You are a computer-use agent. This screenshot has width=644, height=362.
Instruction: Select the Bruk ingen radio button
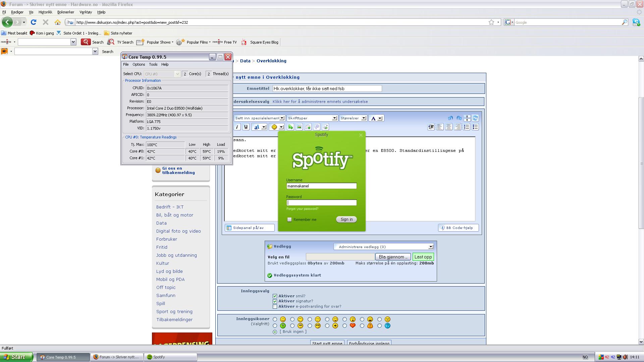(275, 332)
